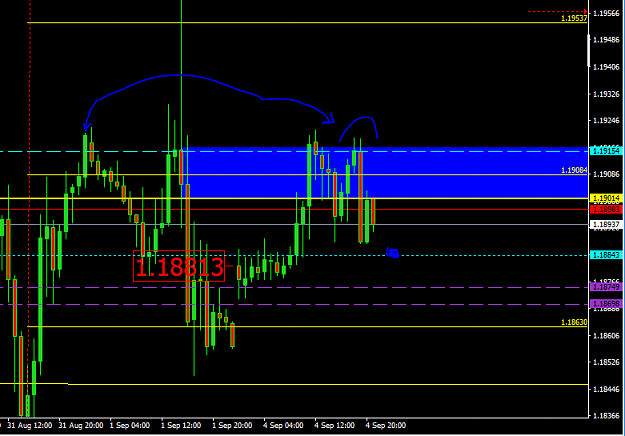Click the yellow 1.19014 price tag

(x=606, y=198)
